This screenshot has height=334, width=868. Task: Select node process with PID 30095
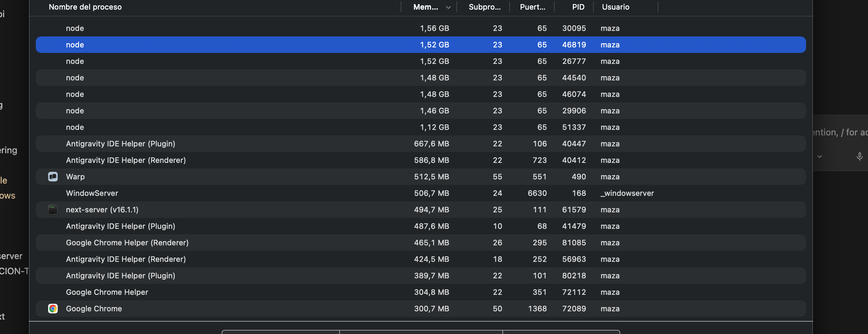pyautogui.click(x=421, y=28)
